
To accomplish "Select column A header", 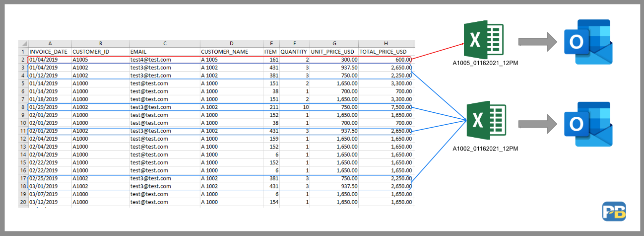I will tap(50, 44).
